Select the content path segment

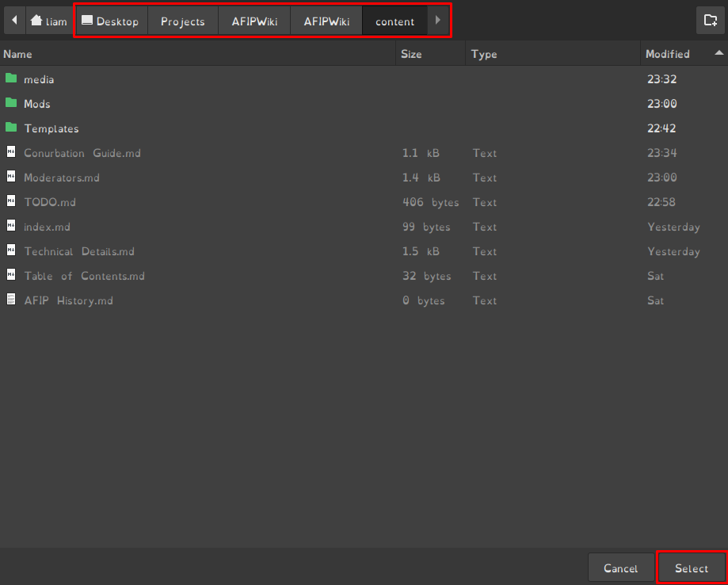[394, 21]
